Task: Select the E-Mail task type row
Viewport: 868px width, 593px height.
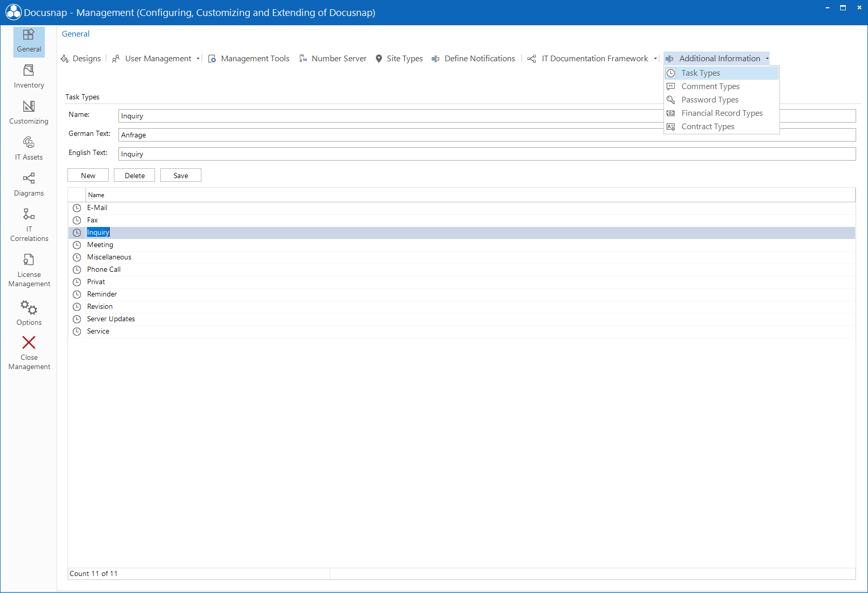Action: click(462, 208)
